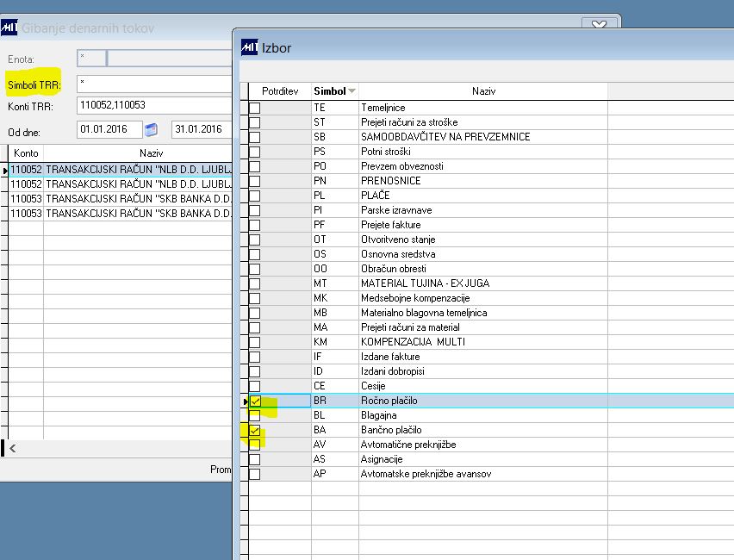The width and height of the screenshot is (734, 560).
Task: Click the Izbor window logo icon
Action: 250,47
